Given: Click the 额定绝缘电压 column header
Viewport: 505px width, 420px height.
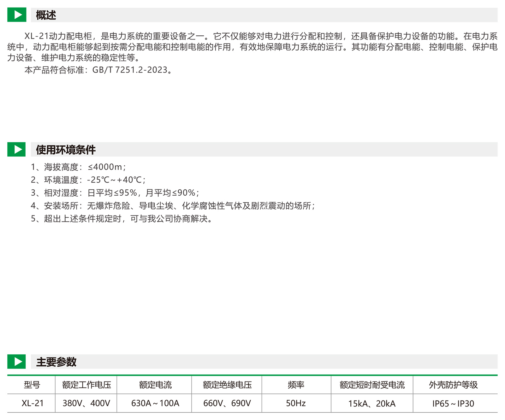Looking at the screenshot, I should pos(227,385).
